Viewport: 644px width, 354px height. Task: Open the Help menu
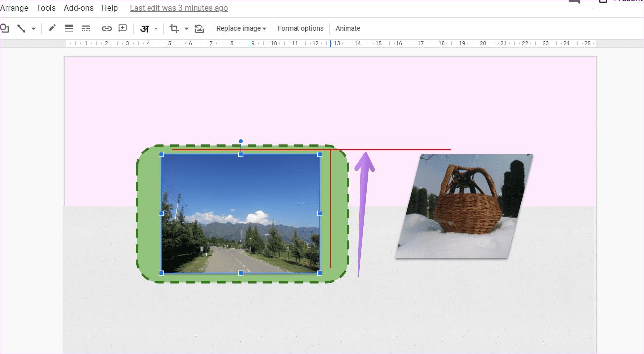pos(110,8)
